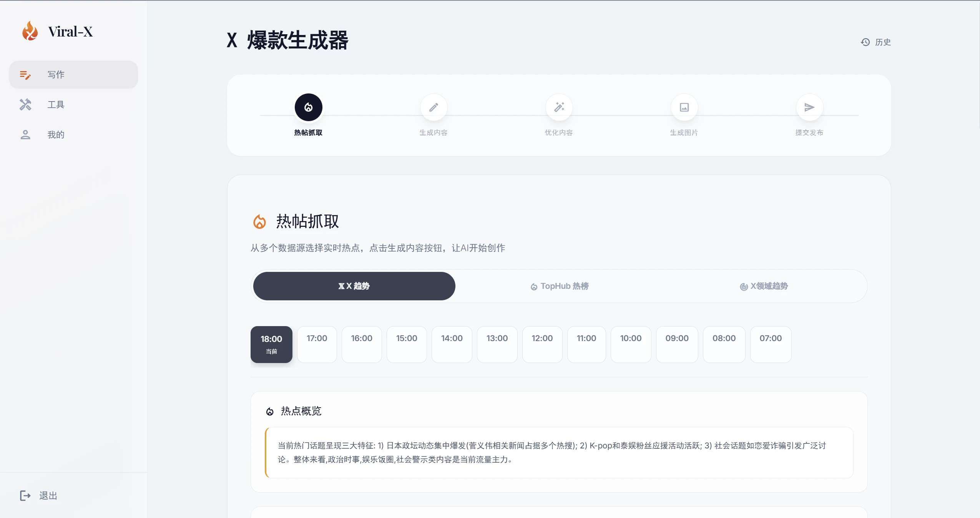Select the 12:00 time slot

[x=542, y=345]
